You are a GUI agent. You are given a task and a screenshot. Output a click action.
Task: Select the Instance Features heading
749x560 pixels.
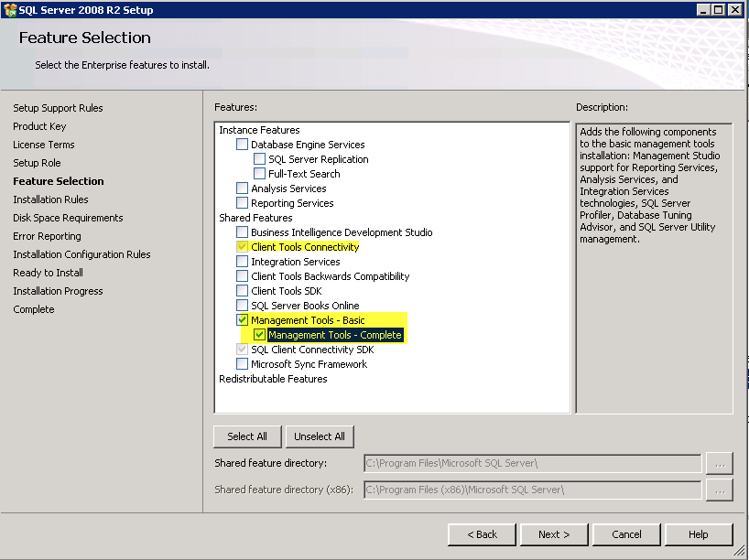point(259,130)
